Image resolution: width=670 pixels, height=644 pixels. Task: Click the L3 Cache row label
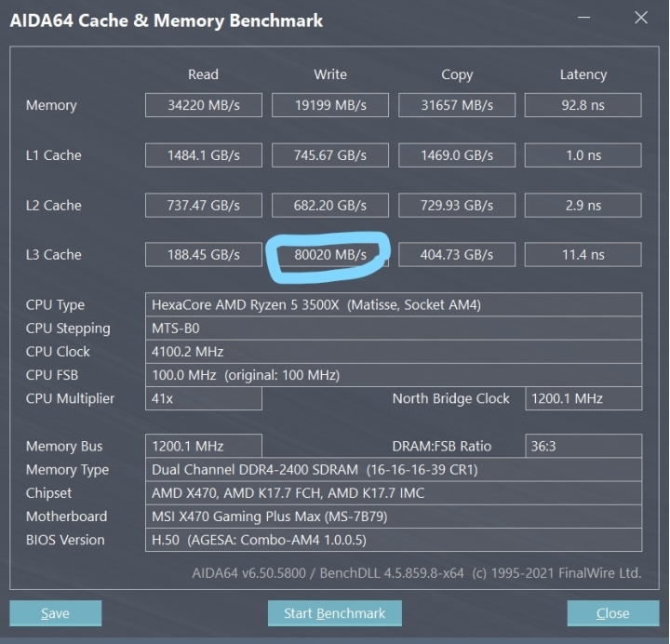(53, 255)
